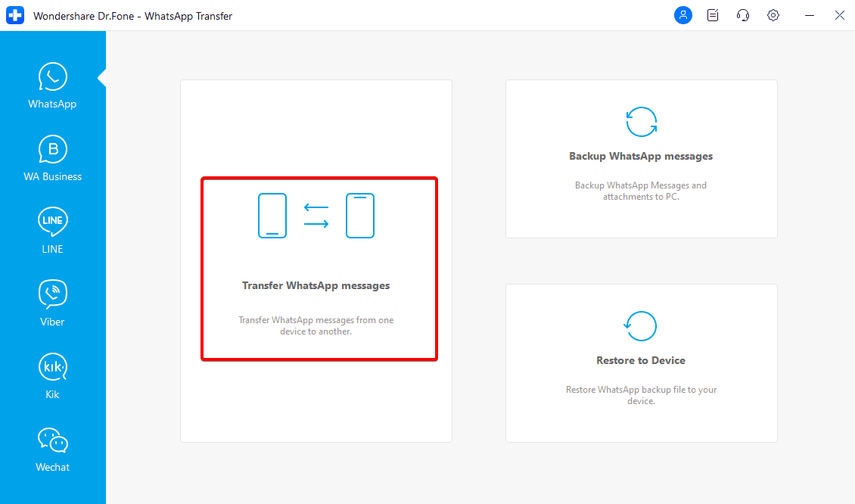Screen dimensions: 855x504
Task: Click the Dr.Fone logo
Action: tap(15, 15)
